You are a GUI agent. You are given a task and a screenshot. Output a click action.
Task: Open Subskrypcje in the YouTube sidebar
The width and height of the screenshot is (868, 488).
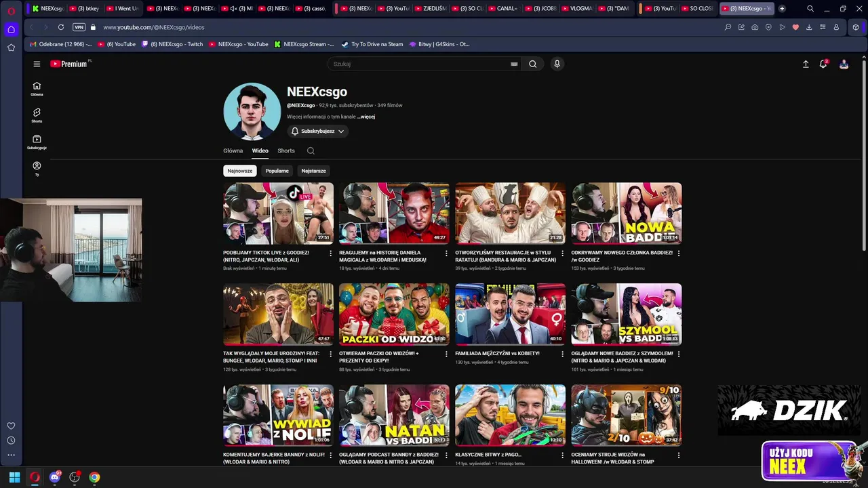click(x=37, y=142)
